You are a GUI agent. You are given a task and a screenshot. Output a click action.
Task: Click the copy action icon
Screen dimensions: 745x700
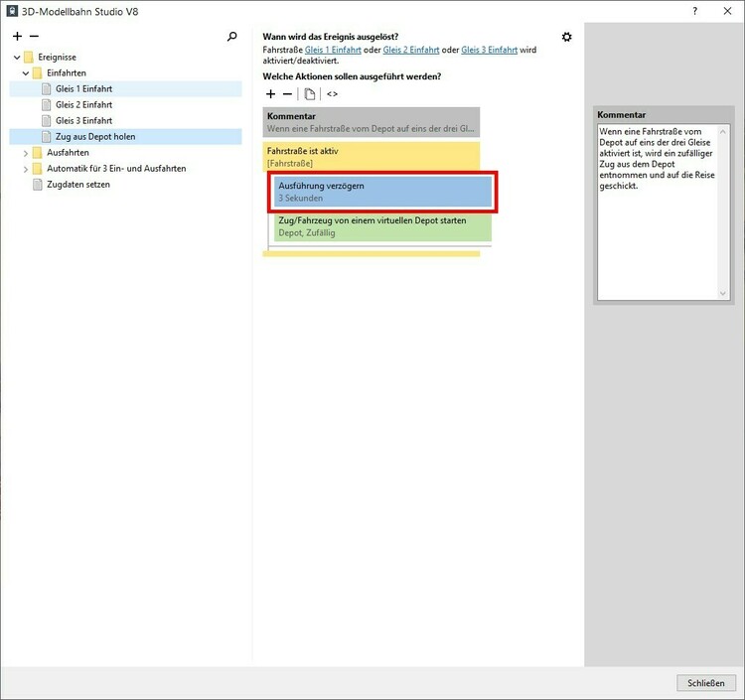coord(310,94)
